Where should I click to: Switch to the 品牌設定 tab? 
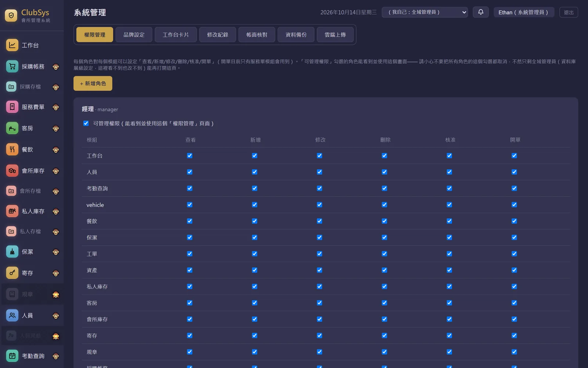(x=134, y=35)
